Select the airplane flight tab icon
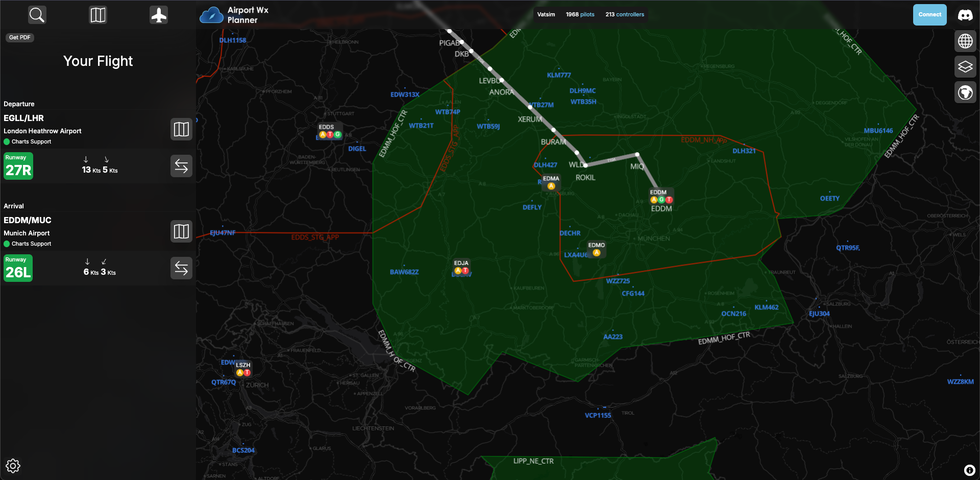This screenshot has height=480, width=980. 159,15
